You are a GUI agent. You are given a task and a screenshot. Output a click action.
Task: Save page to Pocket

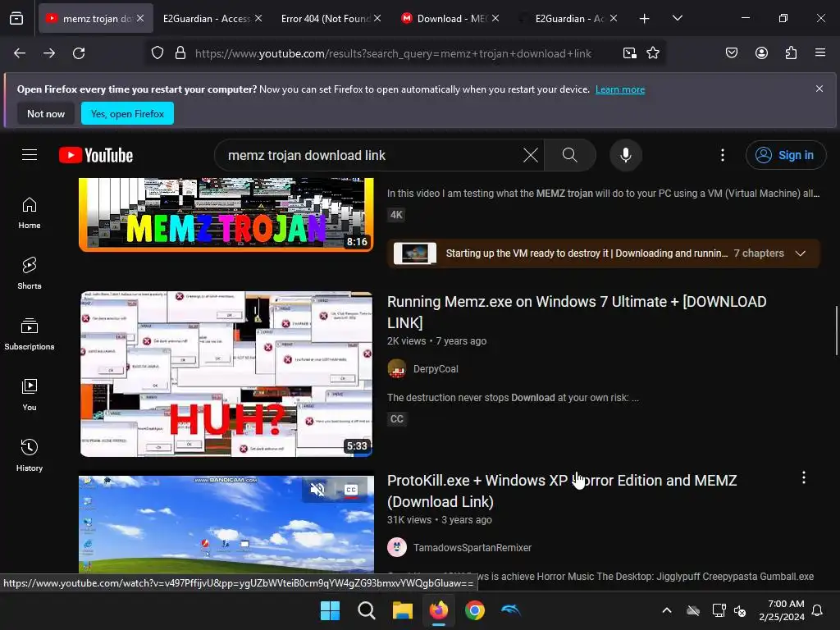tap(732, 53)
